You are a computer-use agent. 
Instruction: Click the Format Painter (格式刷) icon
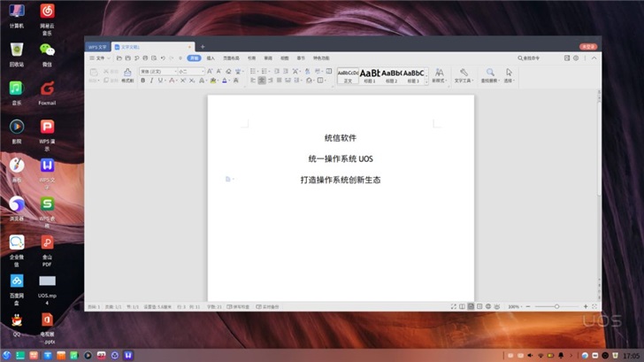(x=127, y=73)
